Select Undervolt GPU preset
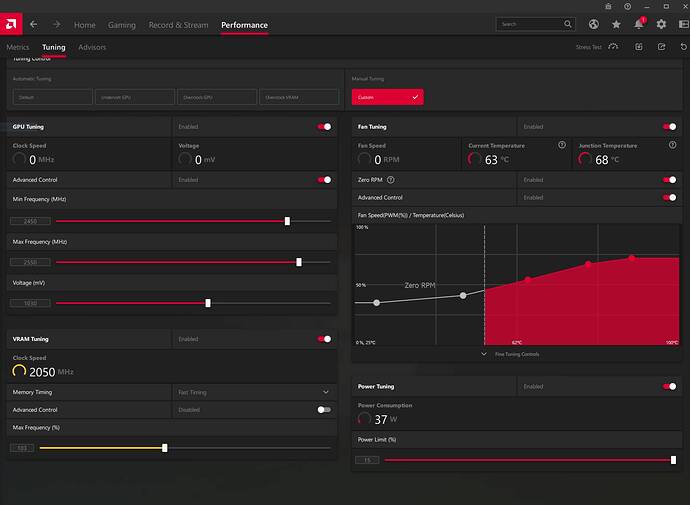This screenshot has width=690, height=505. (133, 97)
